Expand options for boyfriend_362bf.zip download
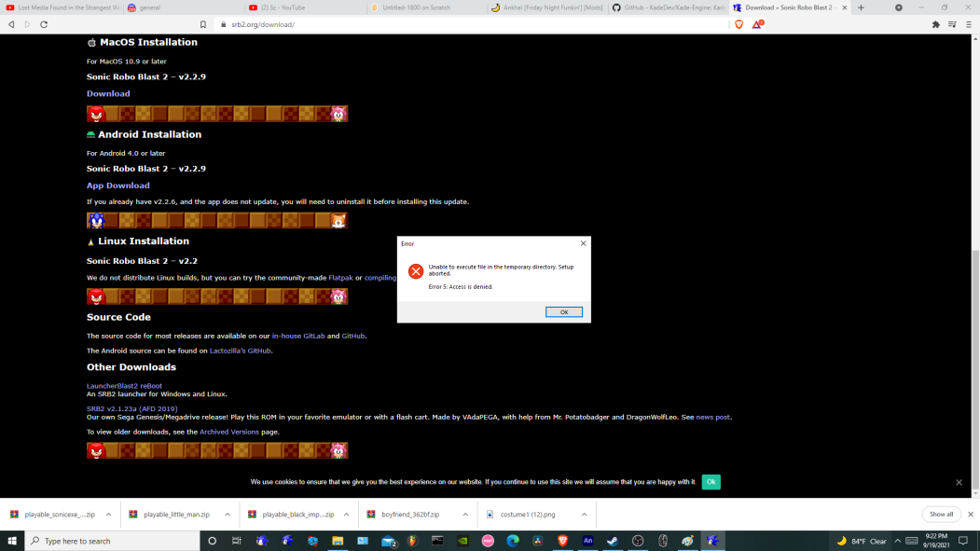 click(x=465, y=515)
